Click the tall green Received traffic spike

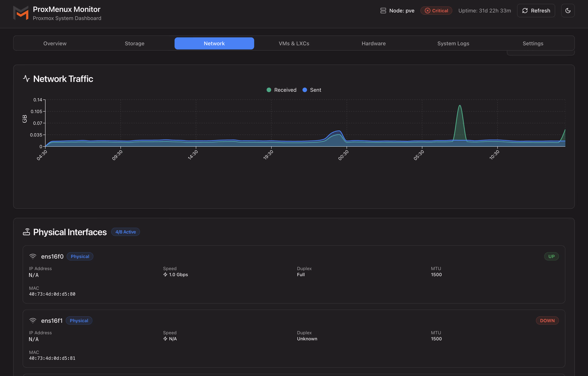(459, 115)
